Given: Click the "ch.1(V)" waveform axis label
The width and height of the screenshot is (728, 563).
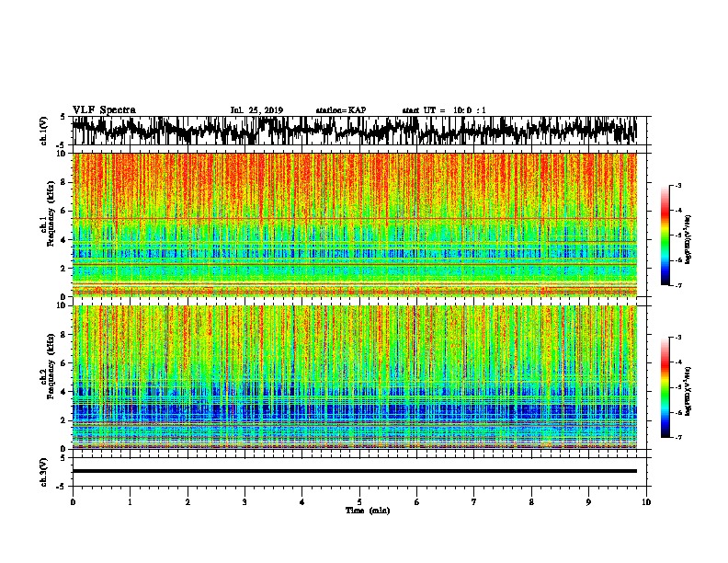Looking at the screenshot, I should click(44, 131).
